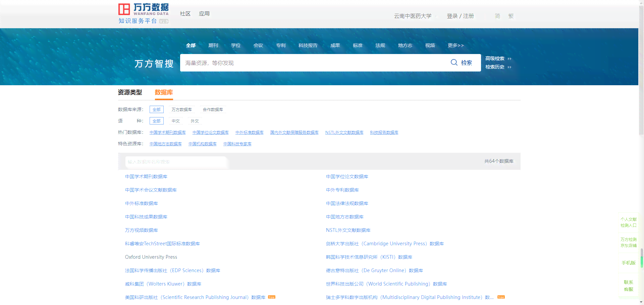644x305 pixels.
Task: Click the arrow next to 高级检索
Action: [x=509, y=59]
